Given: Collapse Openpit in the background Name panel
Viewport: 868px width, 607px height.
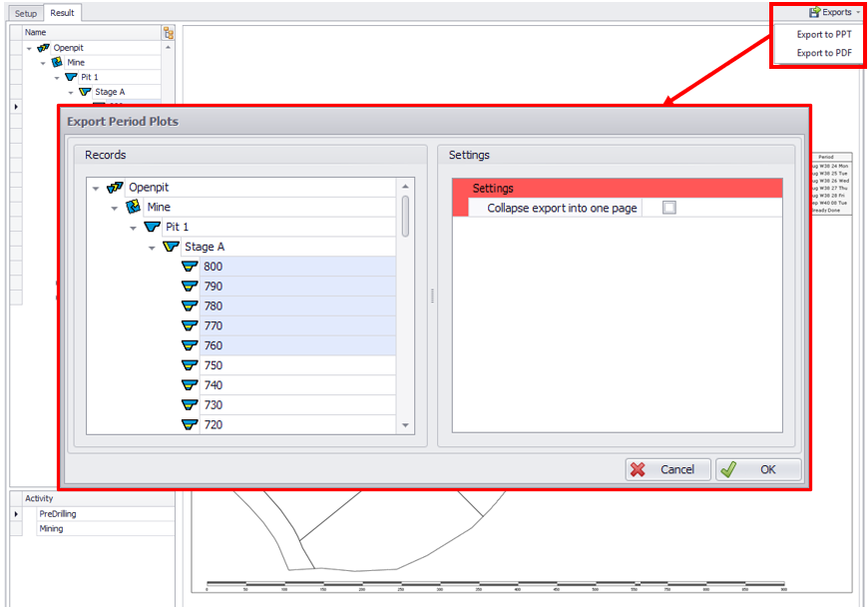Looking at the screenshot, I should coord(29,49).
